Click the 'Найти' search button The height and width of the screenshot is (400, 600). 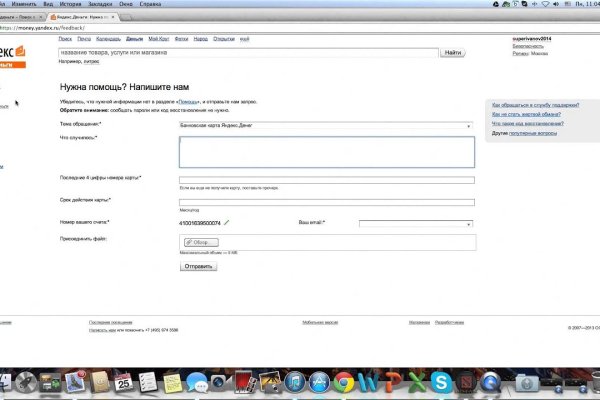click(x=453, y=52)
